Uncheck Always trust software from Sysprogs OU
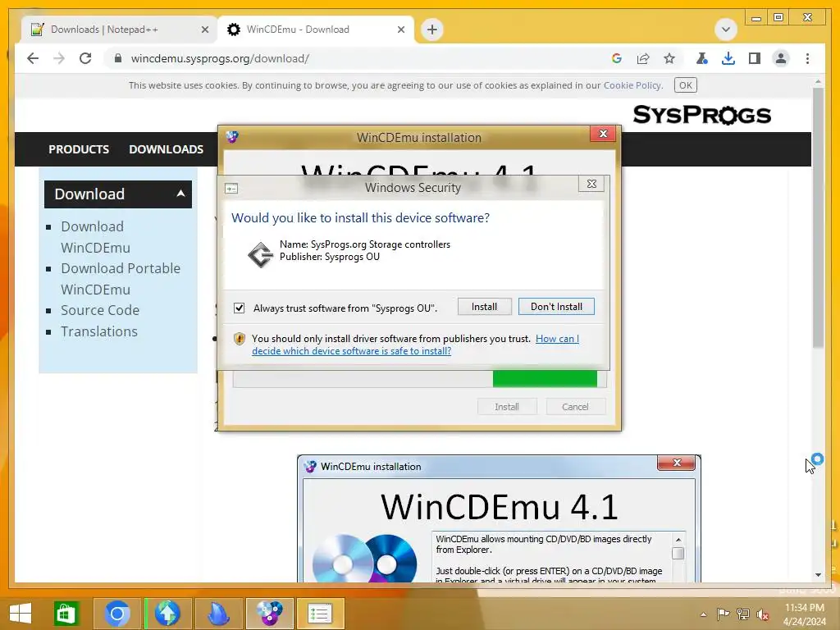This screenshot has width=840, height=630. tap(239, 308)
